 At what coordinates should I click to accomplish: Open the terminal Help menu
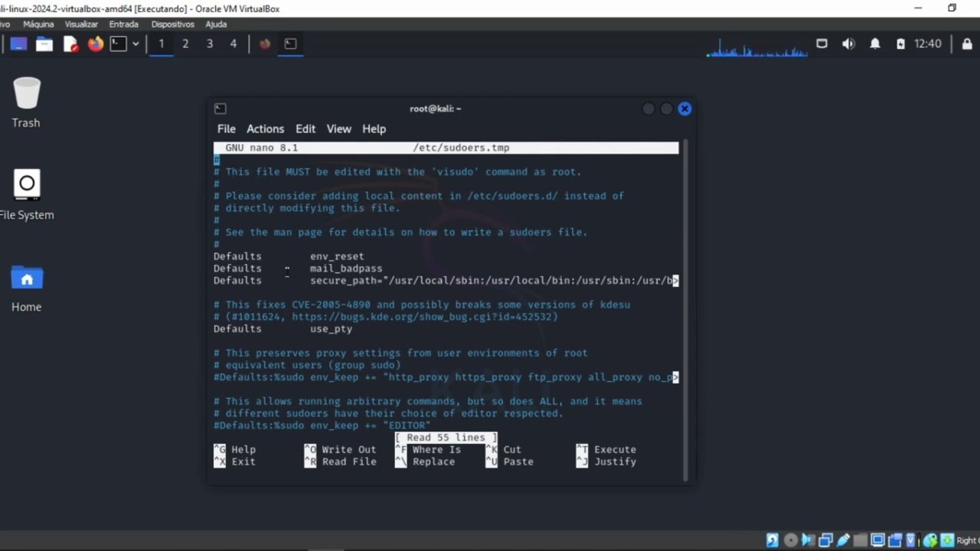point(374,129)
